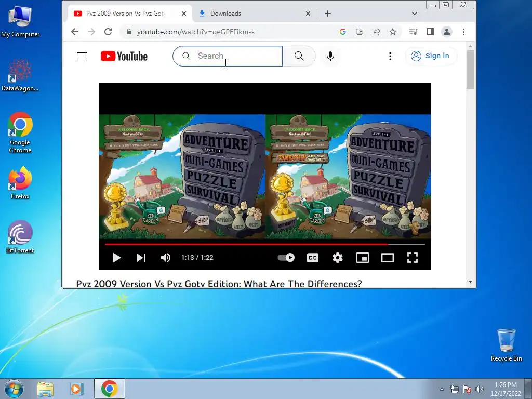Enter full screen mode
Image resolution: width=532 pixels, height=399 pixels.
coord(412,258)
